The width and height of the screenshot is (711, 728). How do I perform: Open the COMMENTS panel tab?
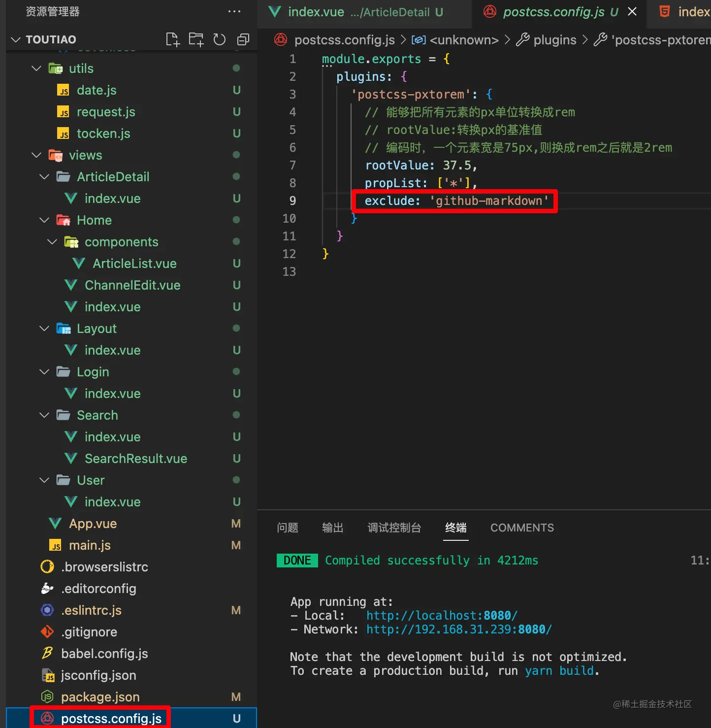pos(522,528)
